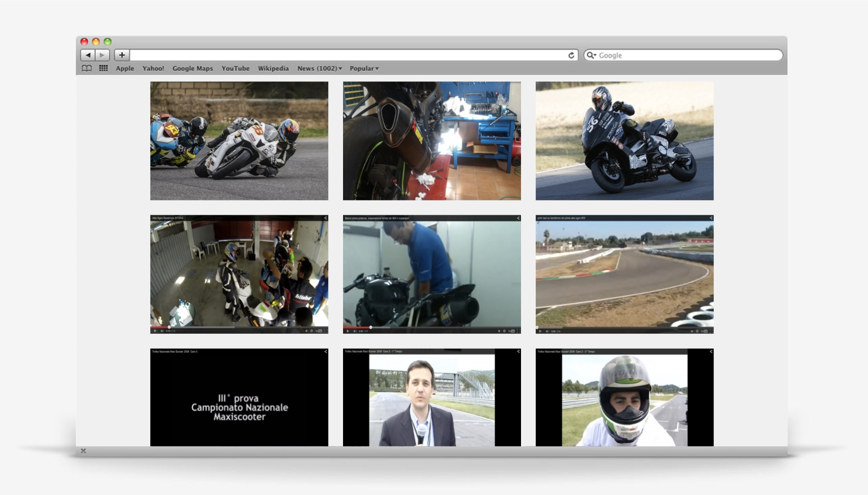Seek in the Alex Sgroi Racalmuto progress bar
This screenshot has height=495, width=868.
click(239, 327)
